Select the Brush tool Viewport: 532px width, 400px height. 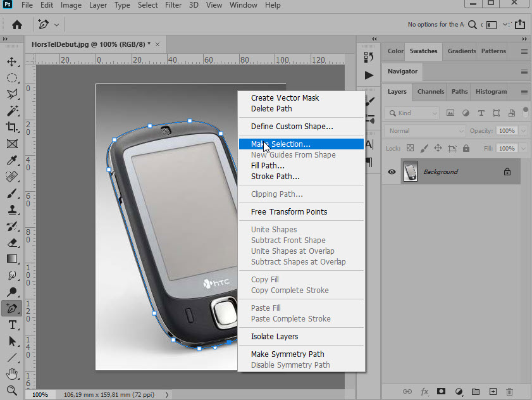12,193
